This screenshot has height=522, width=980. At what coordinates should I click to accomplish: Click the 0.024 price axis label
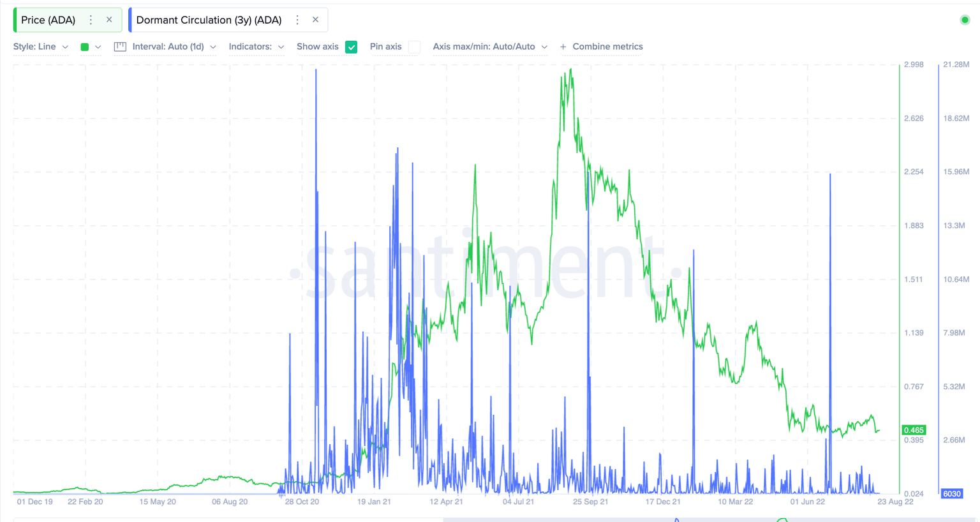pyautogui.click(x=914, y=494)
